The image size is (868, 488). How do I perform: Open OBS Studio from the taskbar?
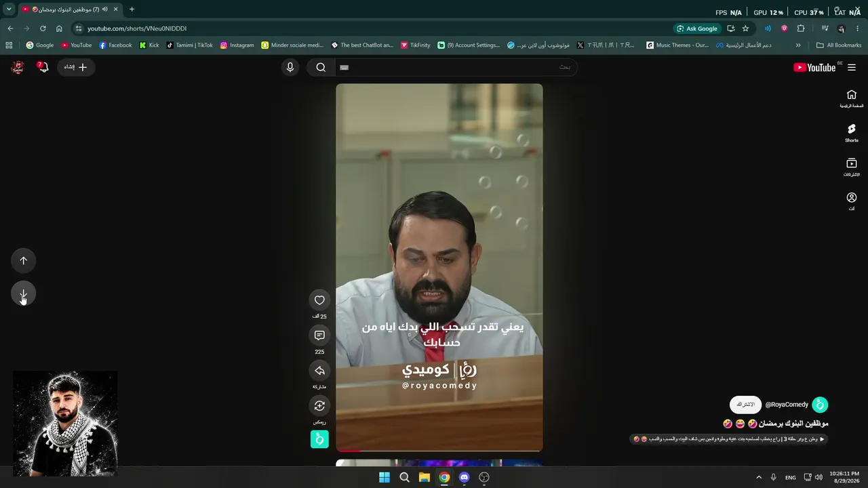click(484, 477)
